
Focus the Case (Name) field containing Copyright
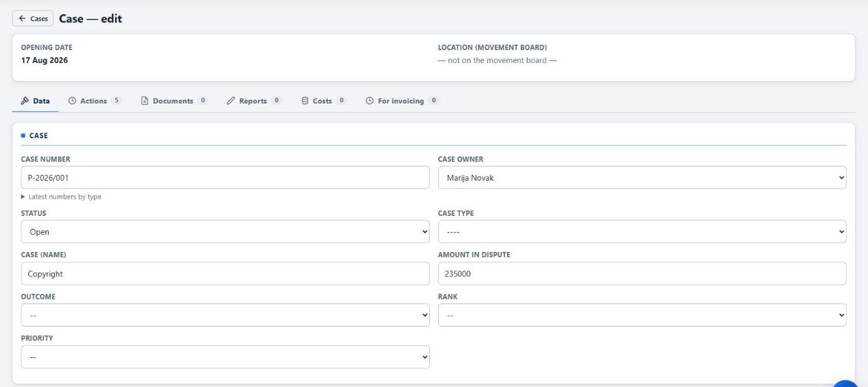225,273
